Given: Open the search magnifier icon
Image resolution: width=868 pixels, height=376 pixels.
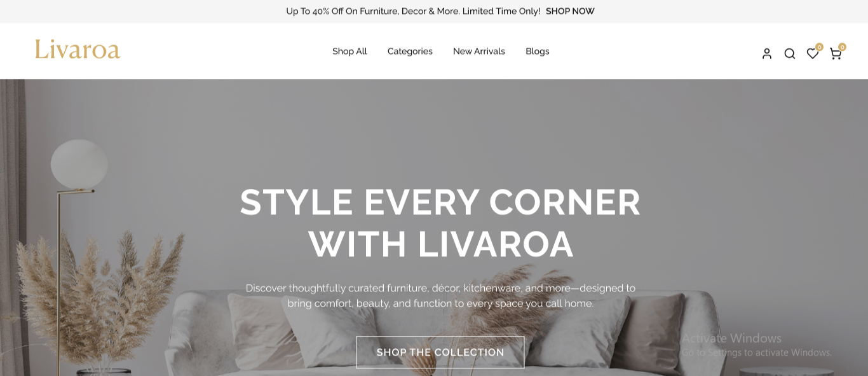Looking at the screenshot, I should pyautogui.click(x=790, y=53).
